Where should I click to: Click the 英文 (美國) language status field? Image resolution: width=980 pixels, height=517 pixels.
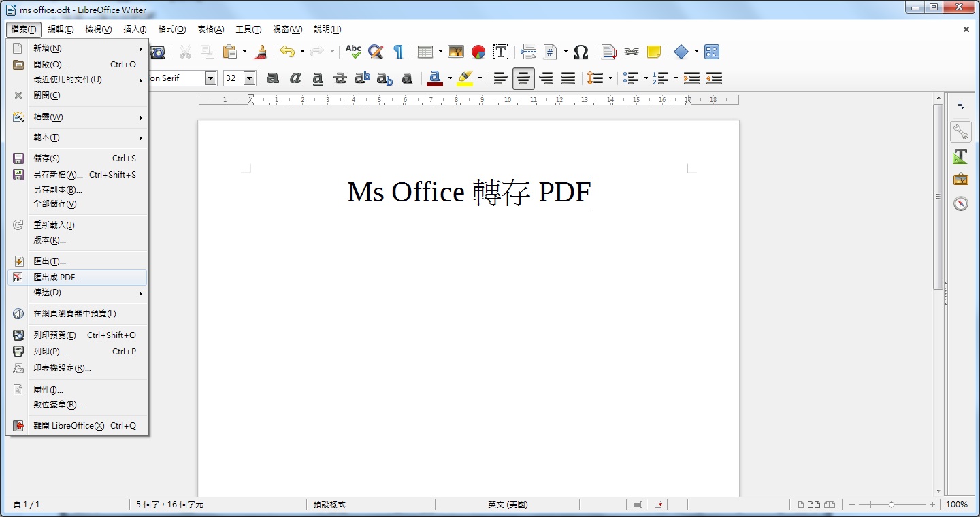(x=507, y=505)
